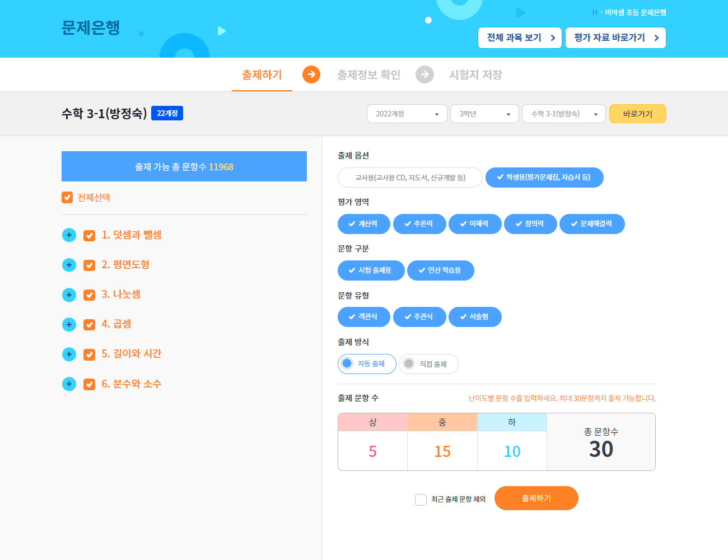Click the 중 difficulty count field

click(442, 451)
